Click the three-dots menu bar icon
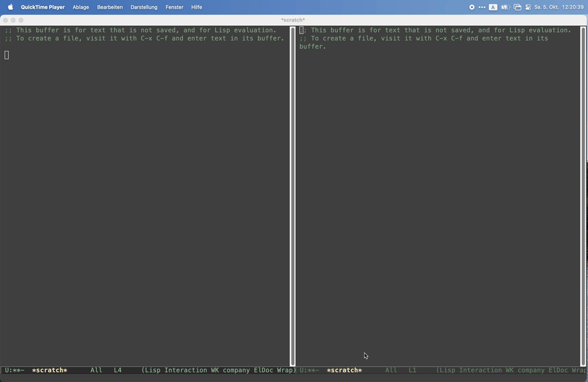 click(482, 7)
